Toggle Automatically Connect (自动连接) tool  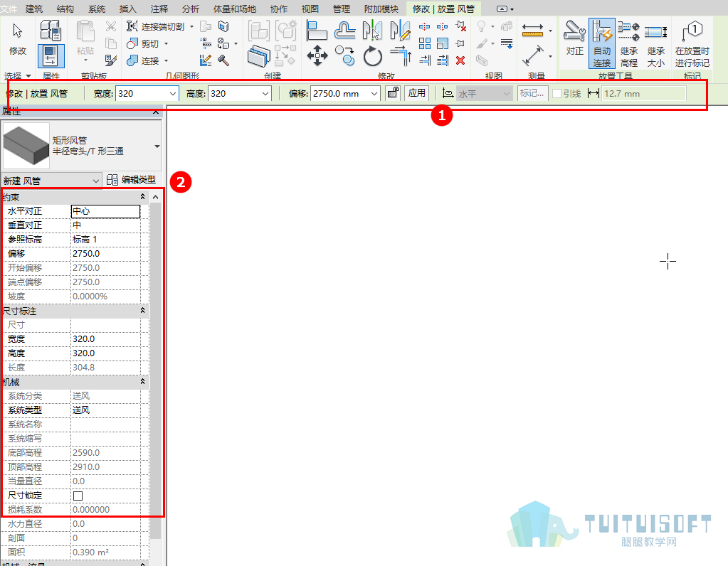click(x=602, y=43)
